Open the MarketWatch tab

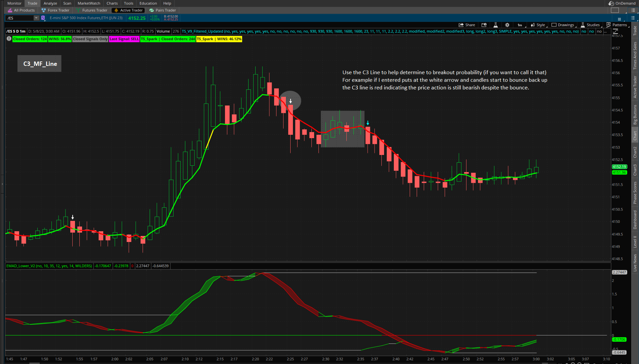coord(89,3)
